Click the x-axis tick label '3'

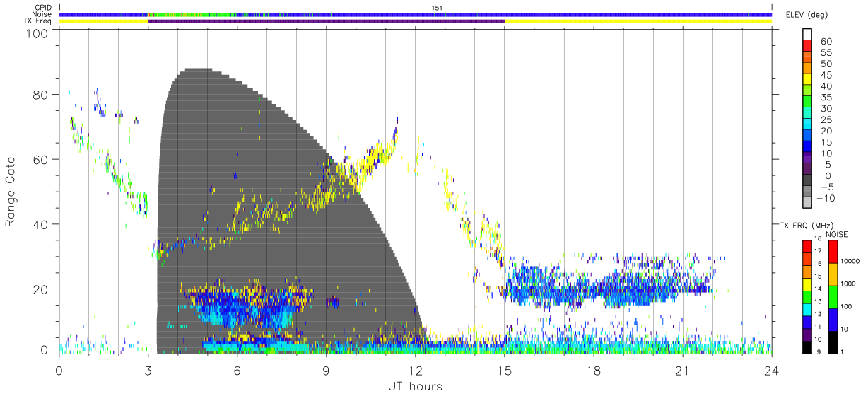(x=148, y=371)
